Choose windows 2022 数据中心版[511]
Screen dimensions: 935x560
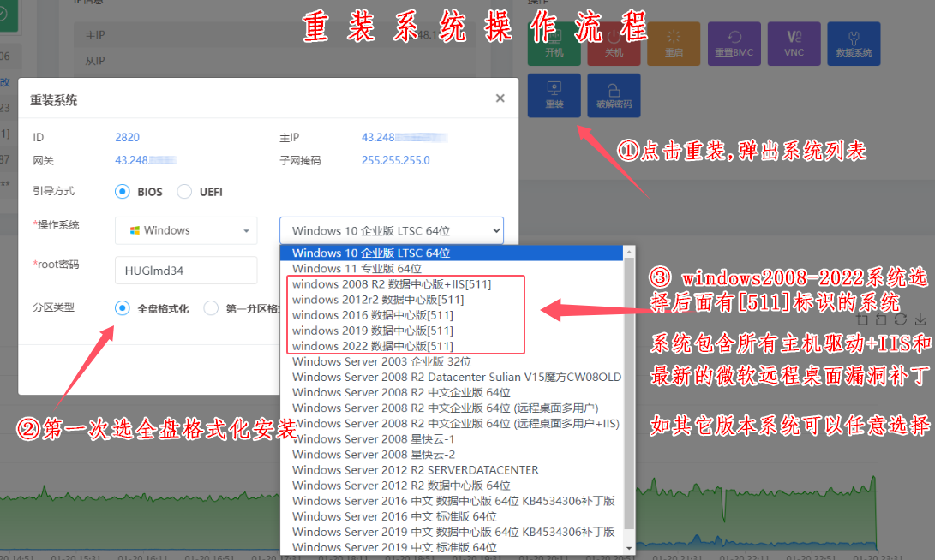[452, 346]
